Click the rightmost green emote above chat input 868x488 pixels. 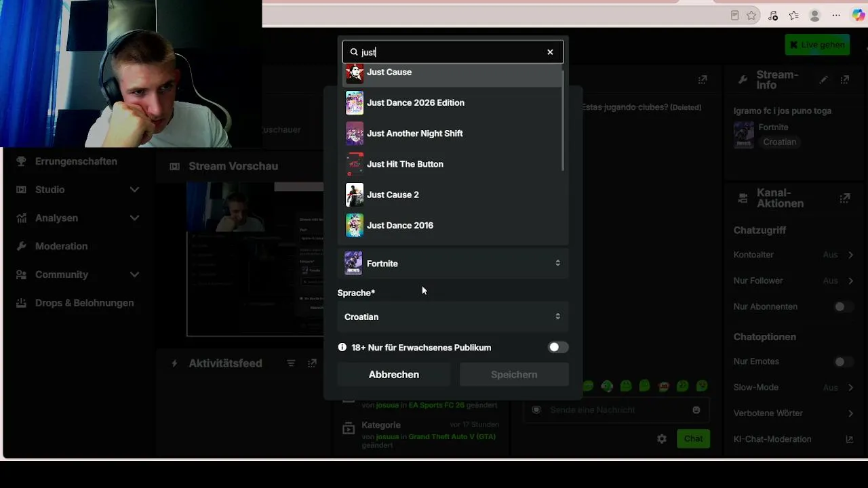coord(702,386)
